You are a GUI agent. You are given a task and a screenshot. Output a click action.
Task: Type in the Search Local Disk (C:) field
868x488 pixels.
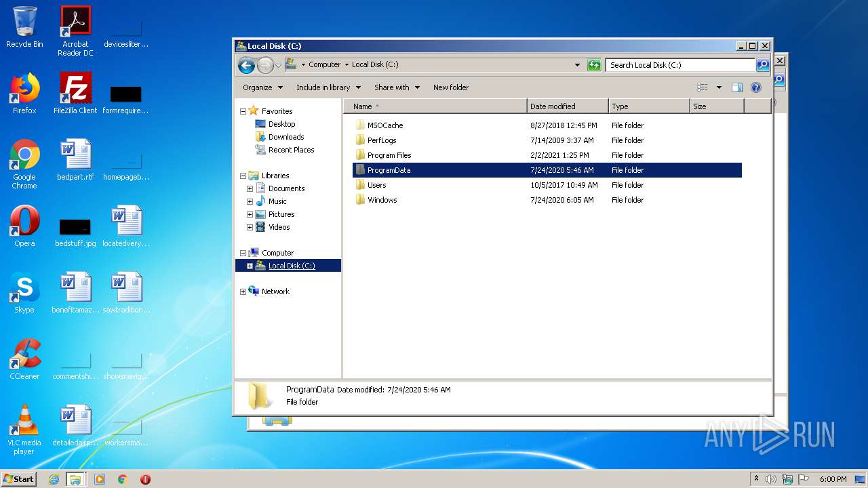coord(680,65)
